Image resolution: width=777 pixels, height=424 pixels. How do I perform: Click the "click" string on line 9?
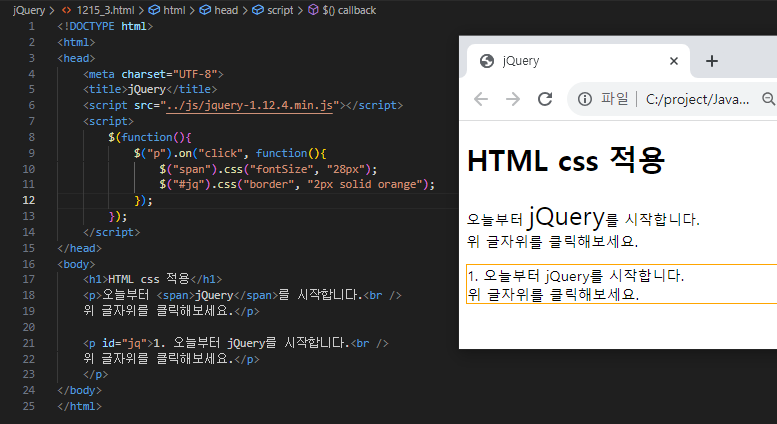tap(221, 153)
